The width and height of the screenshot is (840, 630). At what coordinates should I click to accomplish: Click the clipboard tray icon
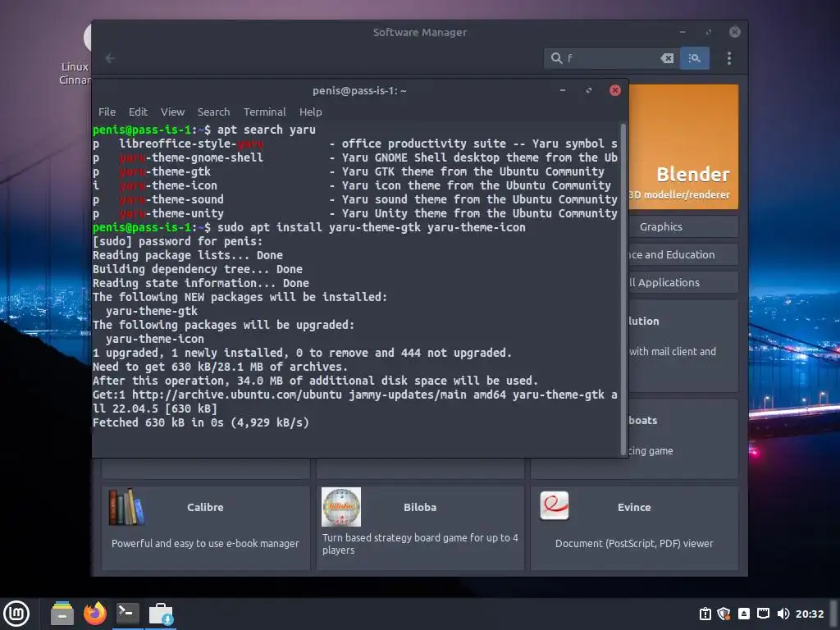point(705,614)
